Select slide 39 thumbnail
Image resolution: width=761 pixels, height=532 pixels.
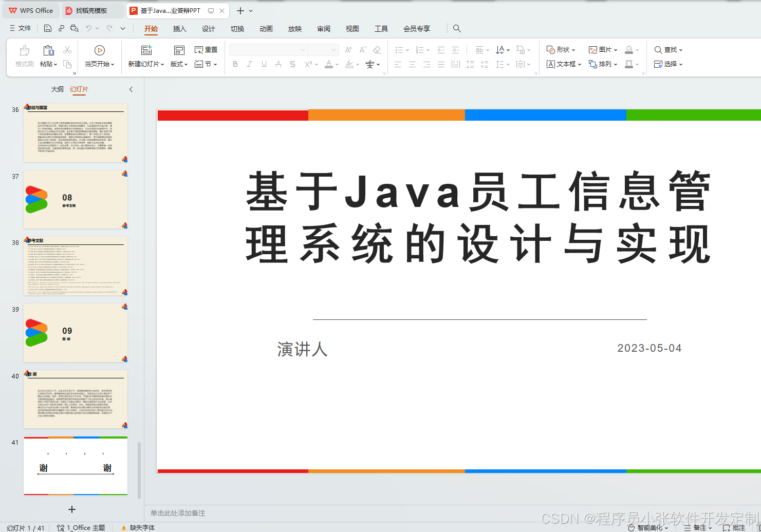(x=75, y=333)
